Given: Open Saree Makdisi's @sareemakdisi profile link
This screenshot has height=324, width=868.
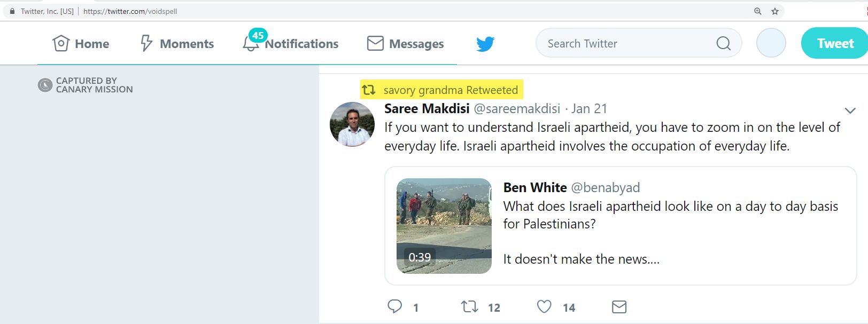Looking at the screenshot, I should tap(518, 108).
